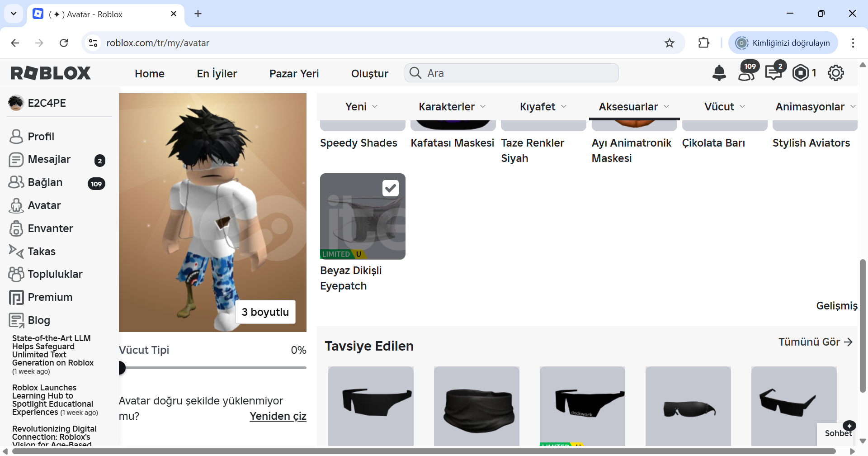This screenshot has height=456, width=868.
Task: Select the first recommended black sunglasses thumbnail
Action: [371, 406]
